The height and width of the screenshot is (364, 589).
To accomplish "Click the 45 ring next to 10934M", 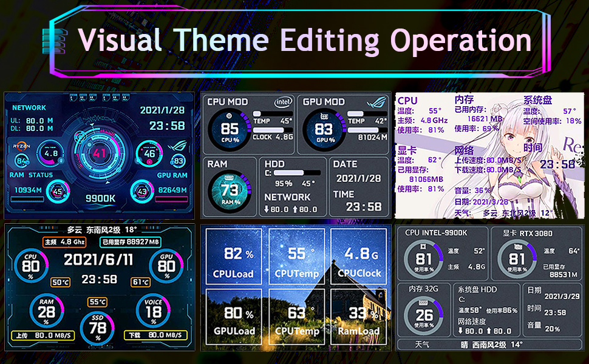I will tap(58, 191).
